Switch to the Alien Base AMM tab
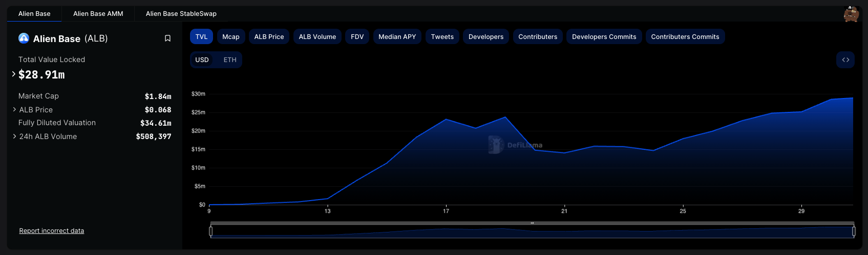868x255 pixels. [98, 14]
